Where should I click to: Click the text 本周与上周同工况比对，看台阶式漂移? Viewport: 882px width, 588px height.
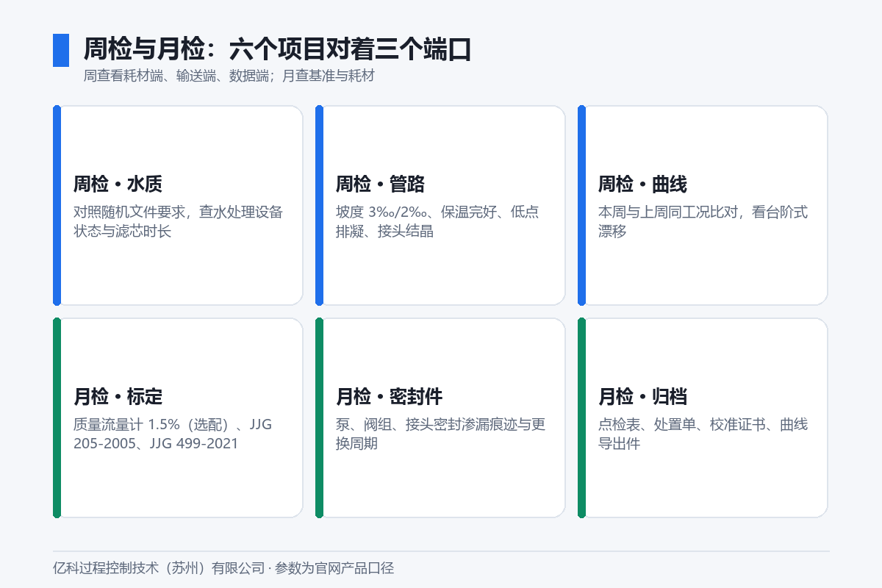point(703,222)
